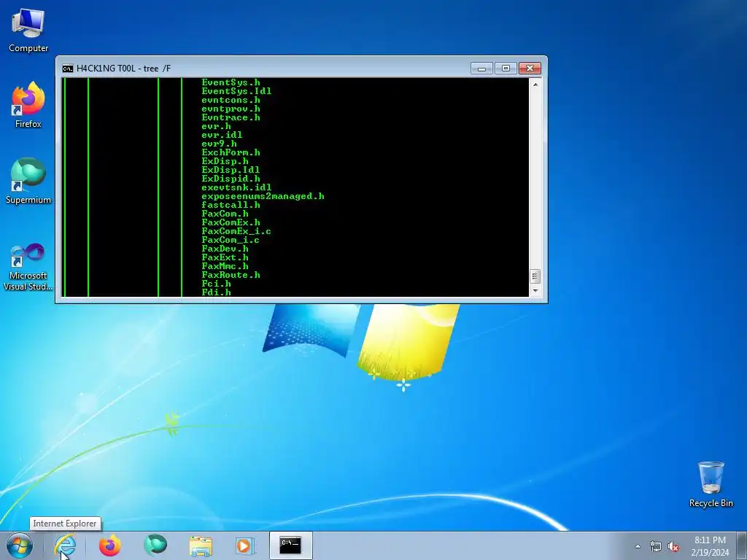Launch Supermium from the taskbar

[x=155, y=545]
